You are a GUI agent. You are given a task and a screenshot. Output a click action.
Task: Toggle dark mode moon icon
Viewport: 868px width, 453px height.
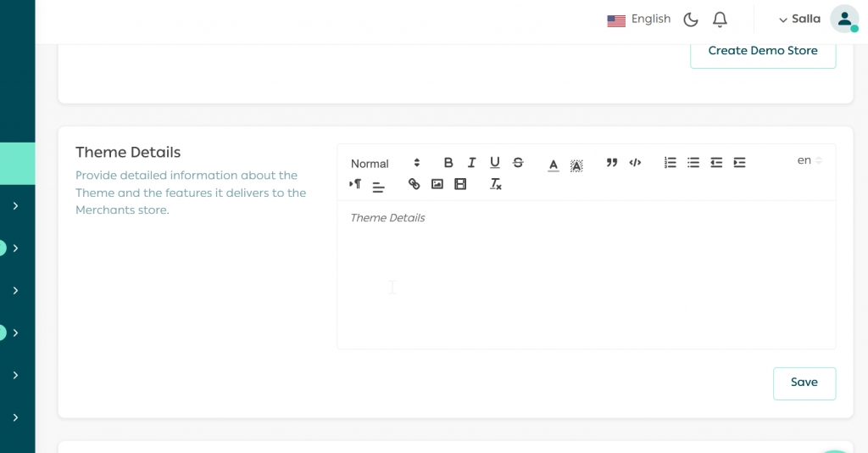pyautogui.click(x=691, y=20)
